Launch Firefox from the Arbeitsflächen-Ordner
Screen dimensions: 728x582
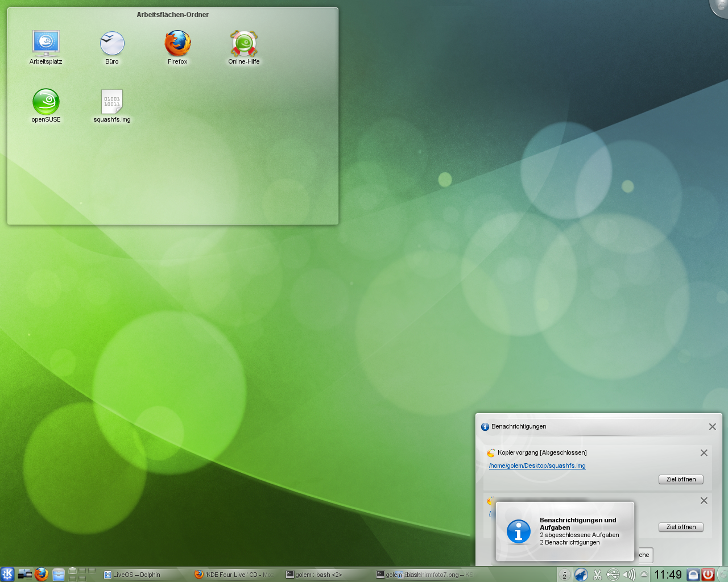click(x=177, y=43)
